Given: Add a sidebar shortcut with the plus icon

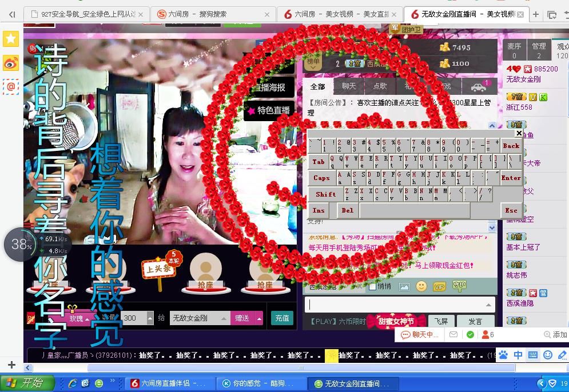Looking at the screenshot, I should [x=11, y=365].
